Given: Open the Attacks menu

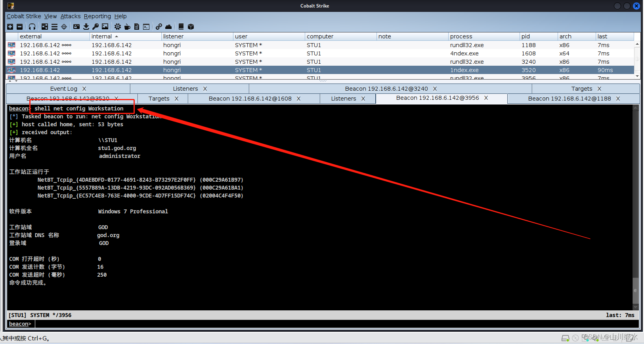Looking at the screenshot, I should click(71, 16).
